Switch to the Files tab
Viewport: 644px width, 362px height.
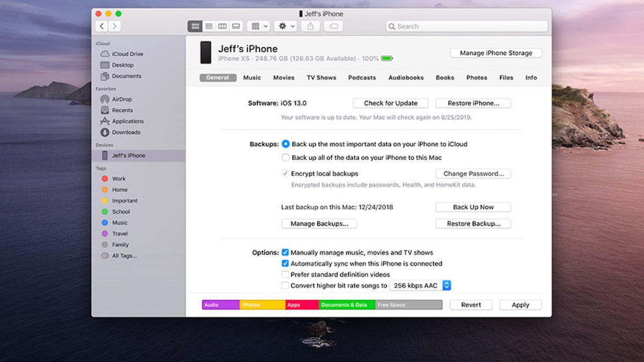(506, 78)
